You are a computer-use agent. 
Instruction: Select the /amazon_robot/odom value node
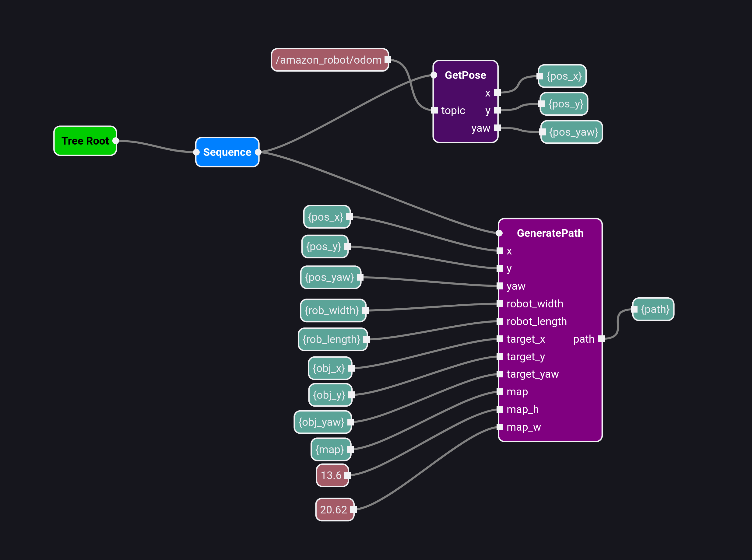(330, 60)
